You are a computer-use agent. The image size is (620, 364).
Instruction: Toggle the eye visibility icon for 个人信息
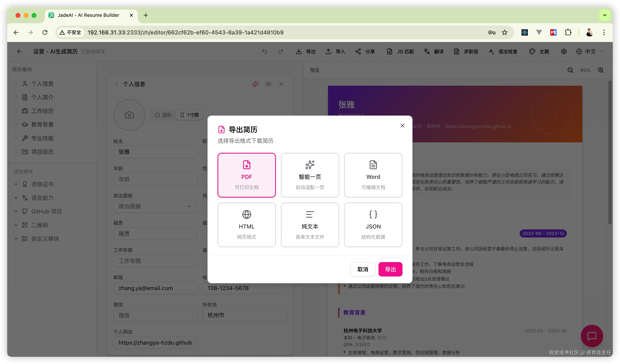click(268, 84)
